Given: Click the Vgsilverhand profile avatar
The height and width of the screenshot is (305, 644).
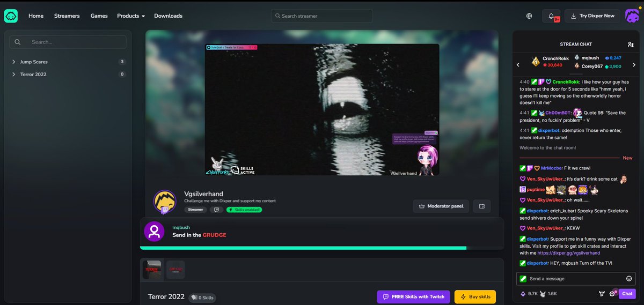Looking at the screenshot, I should click(165, 201).
